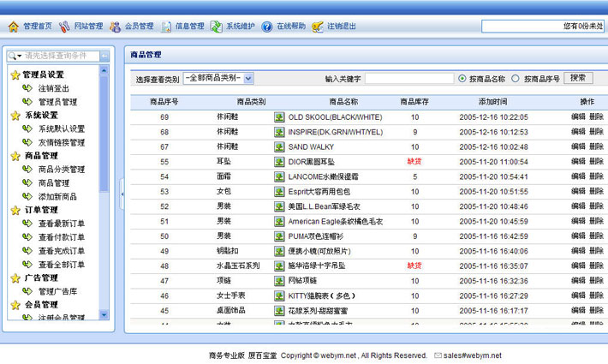Open 网站管理 in the top menu
Viewport: 608px width, 364px height.
(x=88, y=27)
